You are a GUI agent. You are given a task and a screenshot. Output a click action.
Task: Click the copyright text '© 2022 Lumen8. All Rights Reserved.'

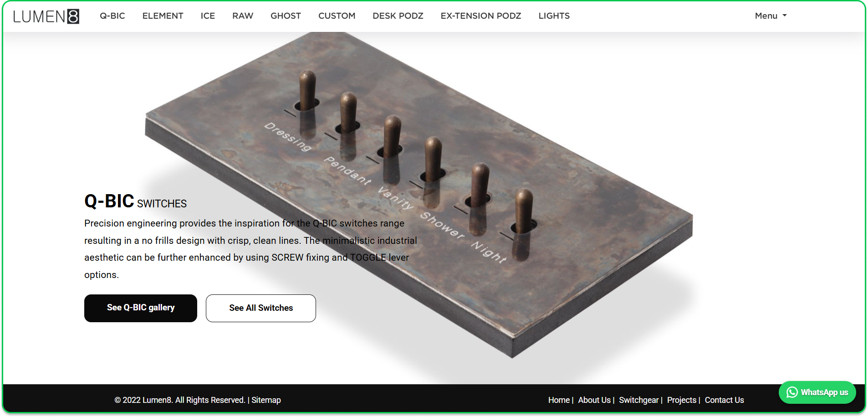click(180, 400)
